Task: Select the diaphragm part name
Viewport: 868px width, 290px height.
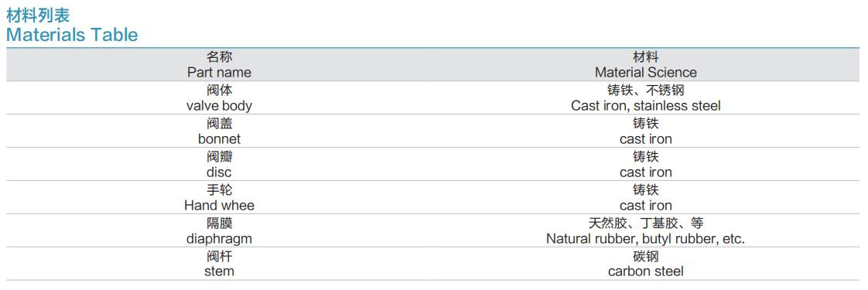Action: [219, 239]
